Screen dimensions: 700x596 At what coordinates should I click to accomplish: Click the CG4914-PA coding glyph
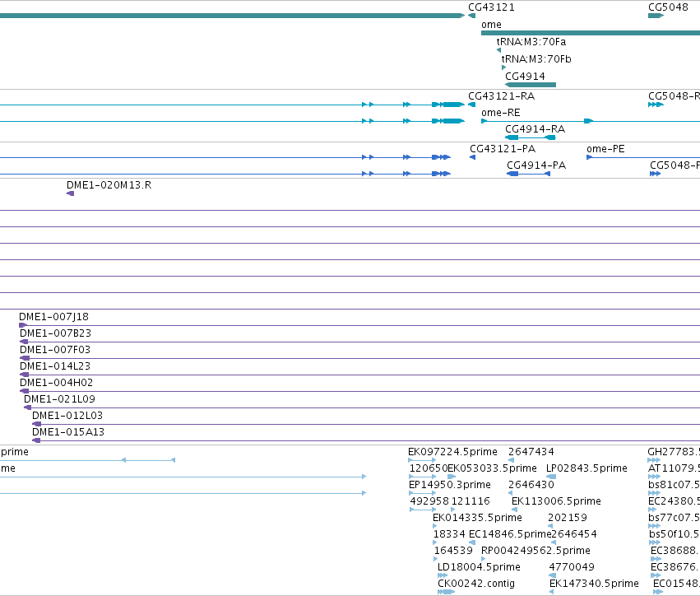(529, 174)
